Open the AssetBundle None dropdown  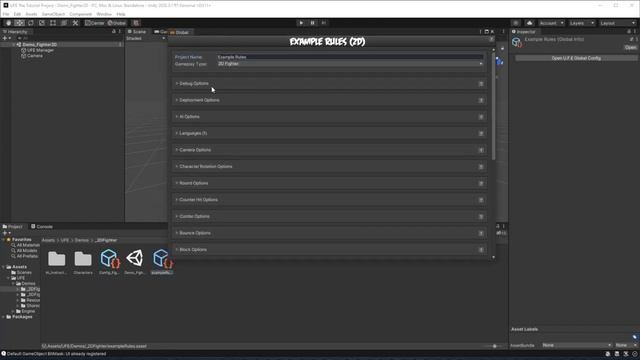pos(577,345)
